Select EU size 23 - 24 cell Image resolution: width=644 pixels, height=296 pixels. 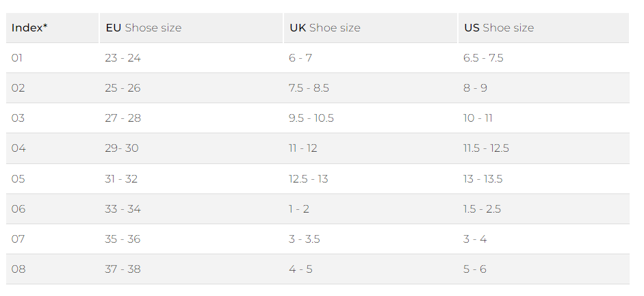coord(123,58)
